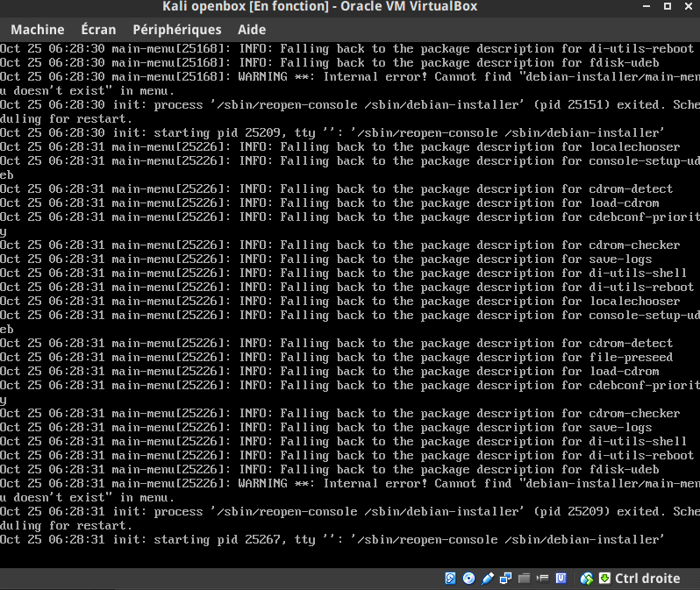Open the Machine menu
700x590 pixels.
38,30
